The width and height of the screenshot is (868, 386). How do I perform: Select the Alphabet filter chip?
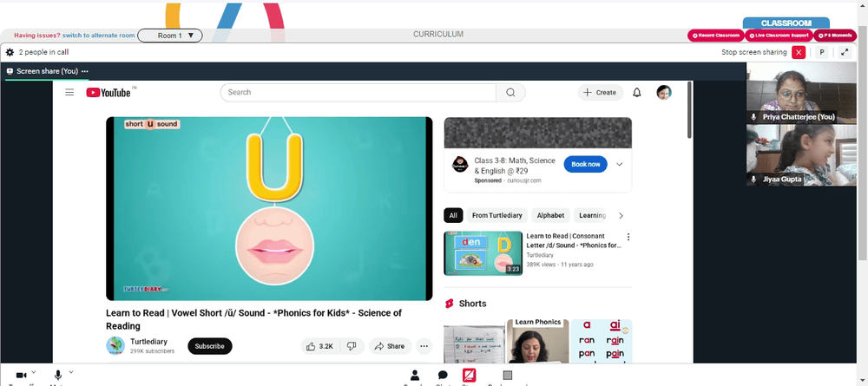(x=550, y=216)
